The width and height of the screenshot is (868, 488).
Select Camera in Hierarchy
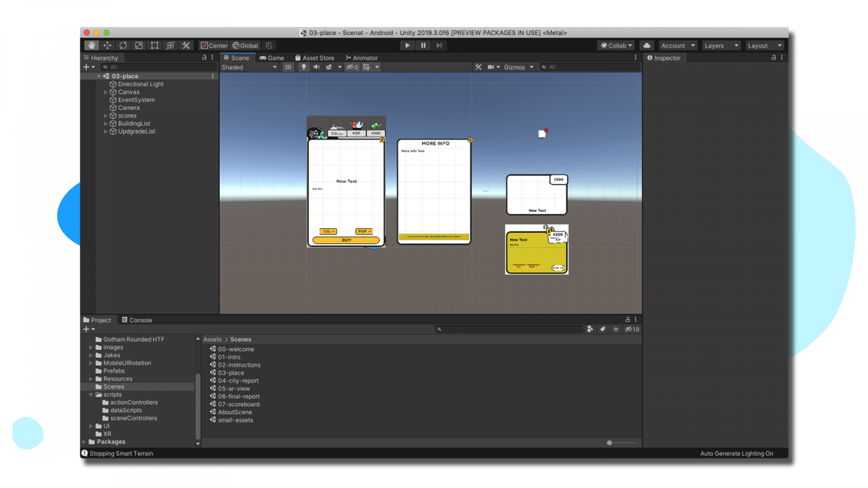click(x=129, y=108)
